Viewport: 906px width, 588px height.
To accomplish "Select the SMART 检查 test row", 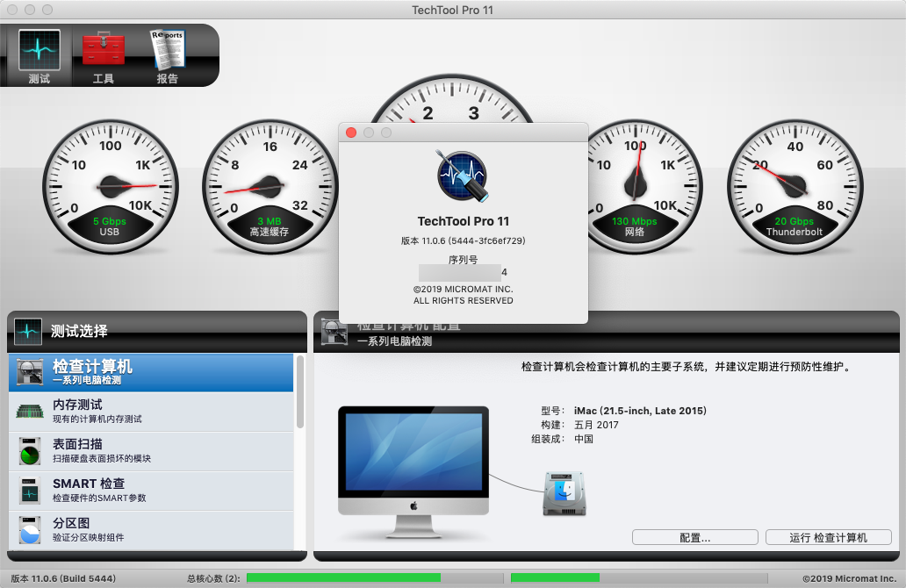I will (151, 491).
